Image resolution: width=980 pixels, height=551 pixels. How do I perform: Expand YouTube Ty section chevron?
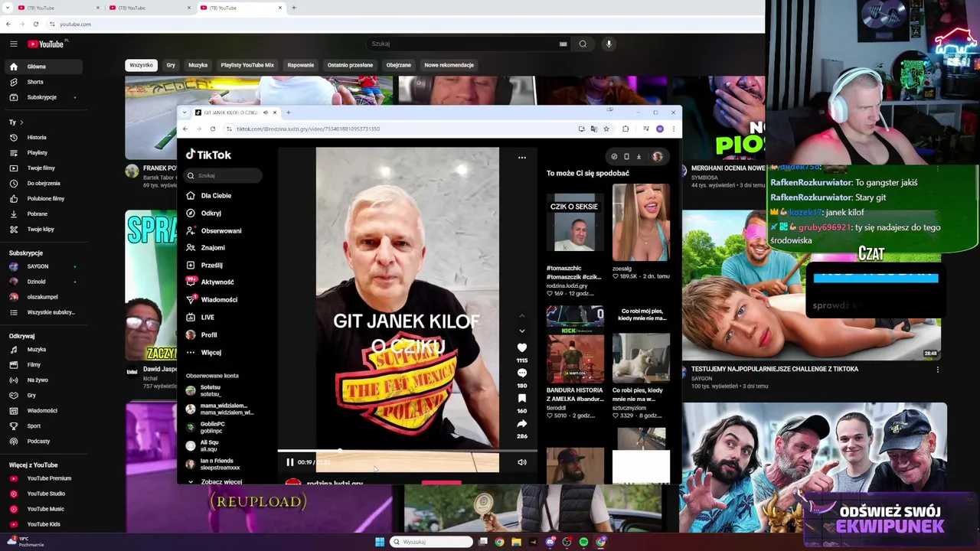tap(21, 122)
